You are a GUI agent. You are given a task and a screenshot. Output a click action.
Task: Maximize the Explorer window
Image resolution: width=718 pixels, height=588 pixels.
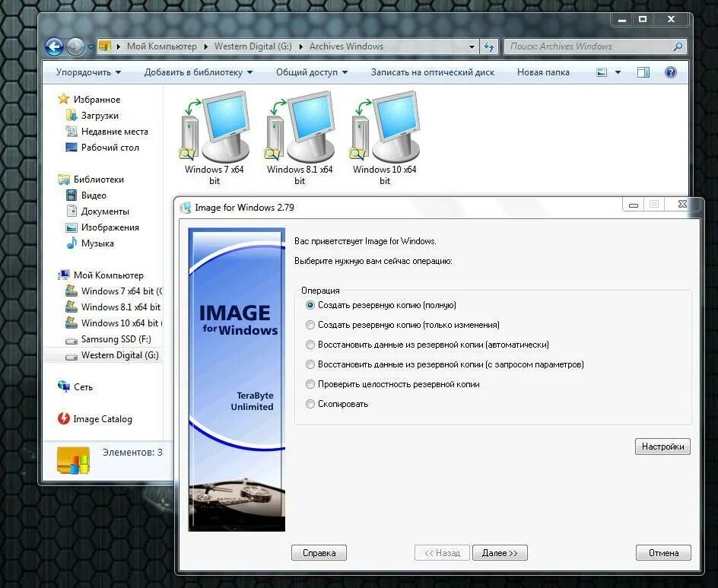click(643, 19)
